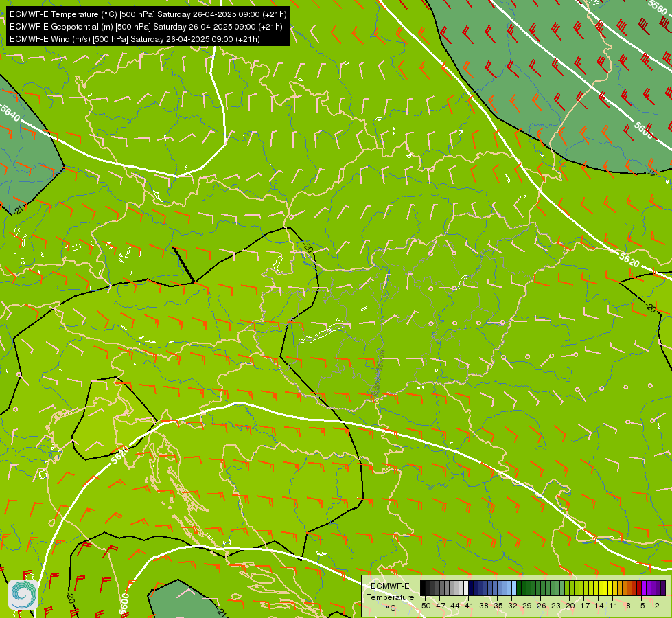This screenshot has width=672, height=618.
Task: Click the 5620 geopotential contour label
Action: click(629, 259)
